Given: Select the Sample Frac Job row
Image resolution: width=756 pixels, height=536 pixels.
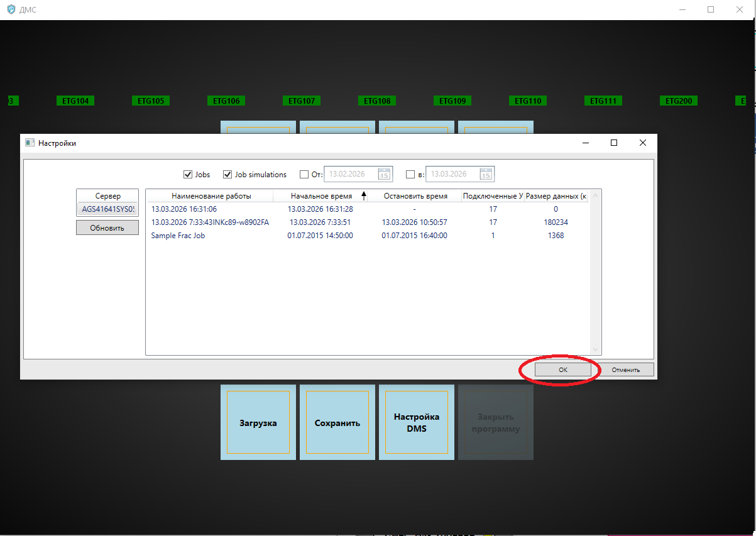Looking at the screenshot, I should coord(178,236).
